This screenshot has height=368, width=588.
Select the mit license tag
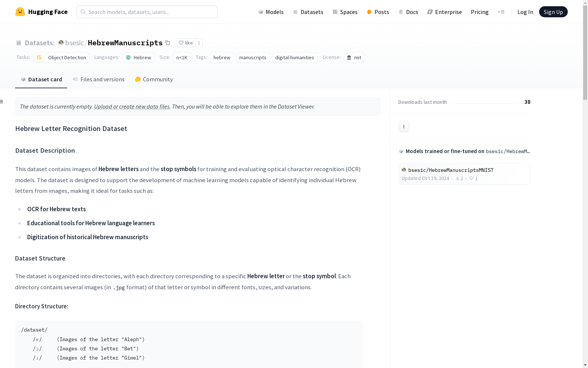coord(354,57)
